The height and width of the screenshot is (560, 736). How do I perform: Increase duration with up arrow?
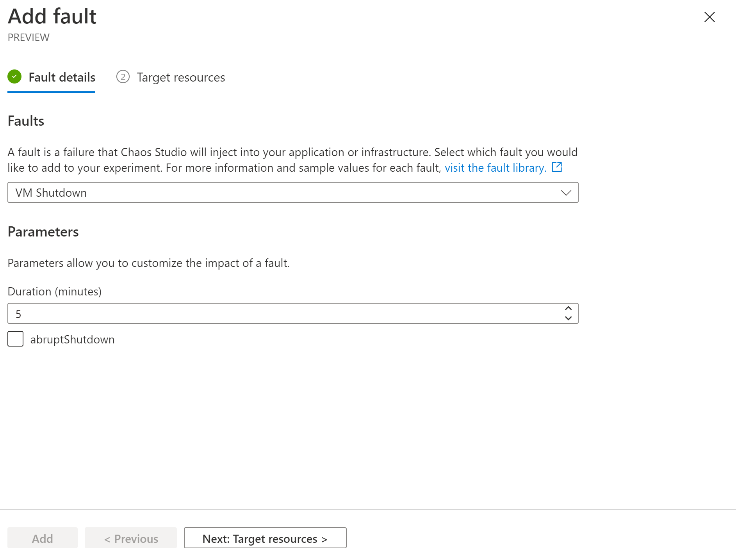pyautogui.click(x=568, y=308)
